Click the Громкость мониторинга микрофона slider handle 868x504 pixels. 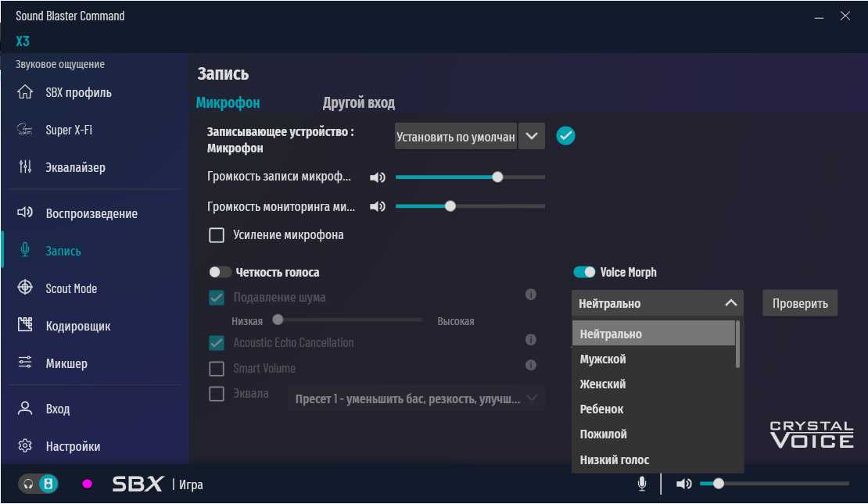[x=450, y=206]
